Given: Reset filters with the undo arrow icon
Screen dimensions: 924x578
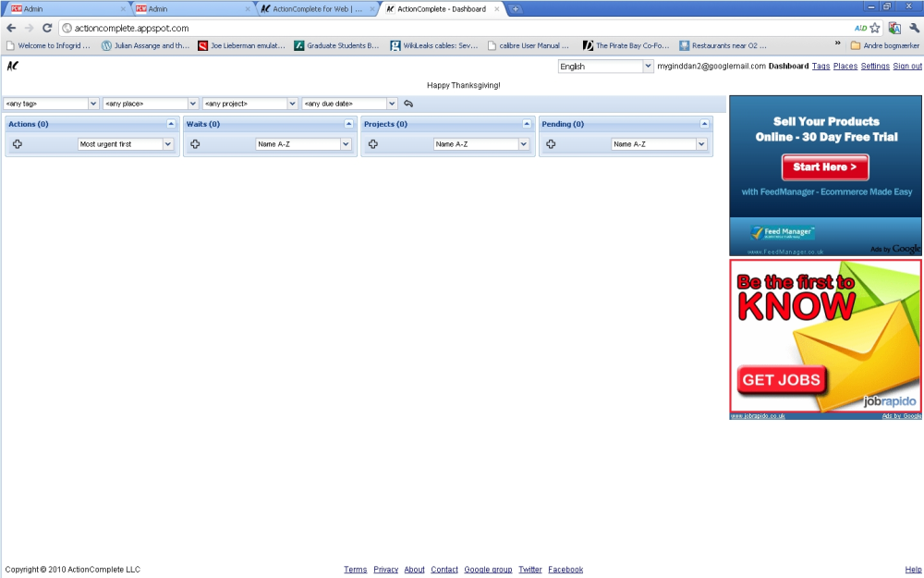Looking at the screenshot, I should [x=408, y=104].
